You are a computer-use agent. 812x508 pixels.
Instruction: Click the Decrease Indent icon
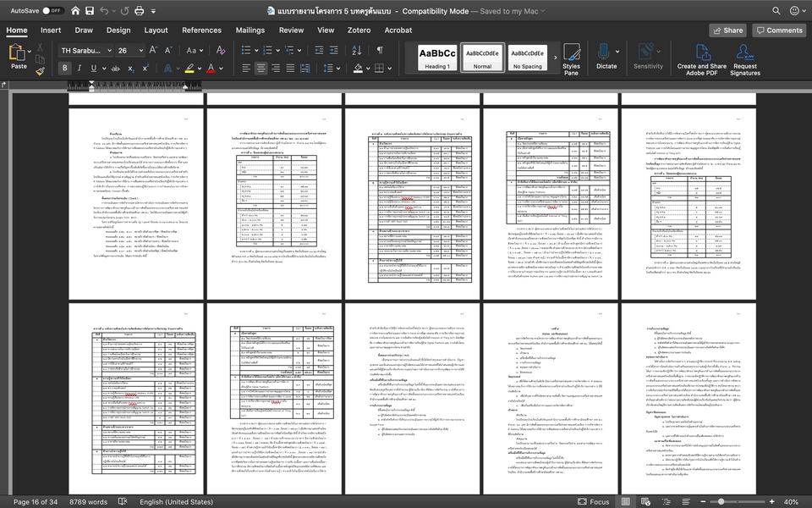pos(319,50)
